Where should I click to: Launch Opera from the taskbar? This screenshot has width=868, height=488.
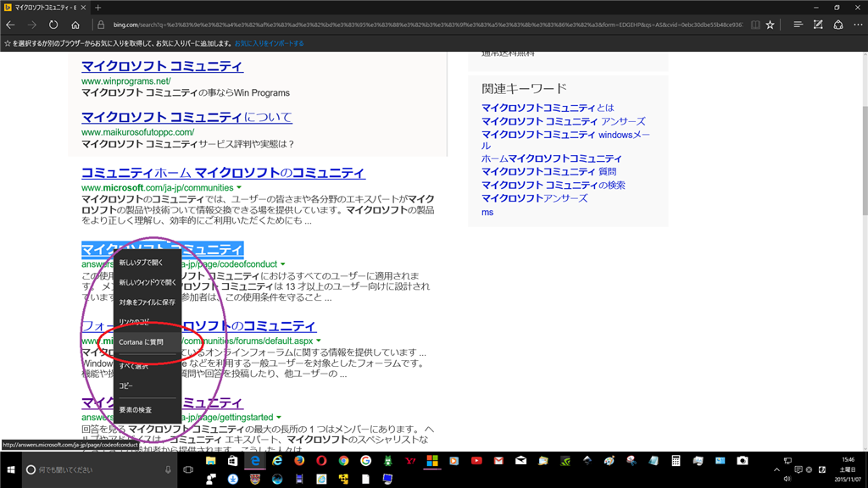coord(321,461)
